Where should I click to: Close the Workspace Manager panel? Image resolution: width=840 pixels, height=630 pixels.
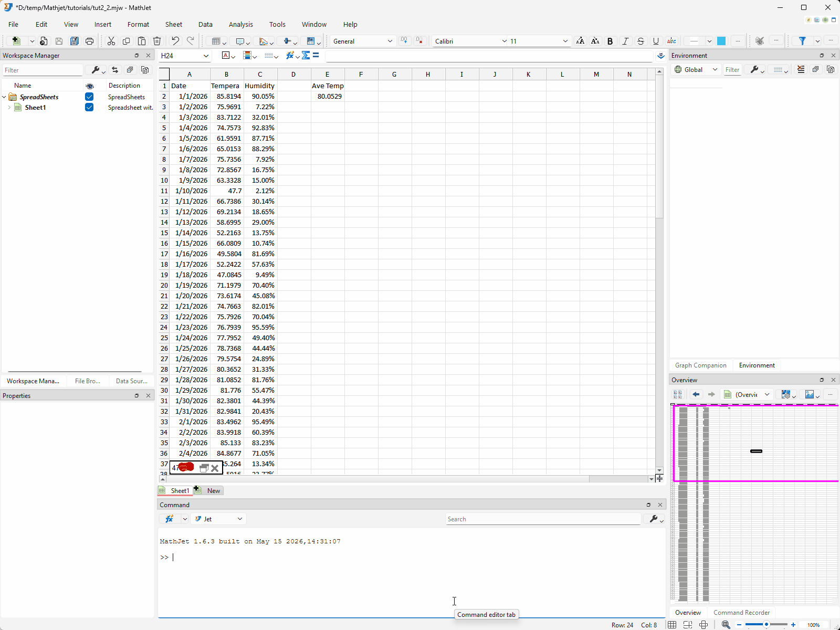click(148, 55)
